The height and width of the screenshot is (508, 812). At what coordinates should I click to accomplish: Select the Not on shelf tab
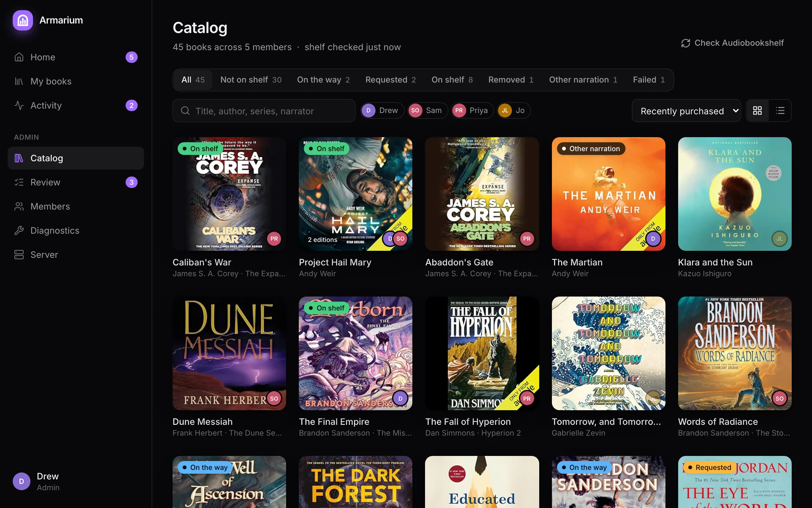coord(251,80)
